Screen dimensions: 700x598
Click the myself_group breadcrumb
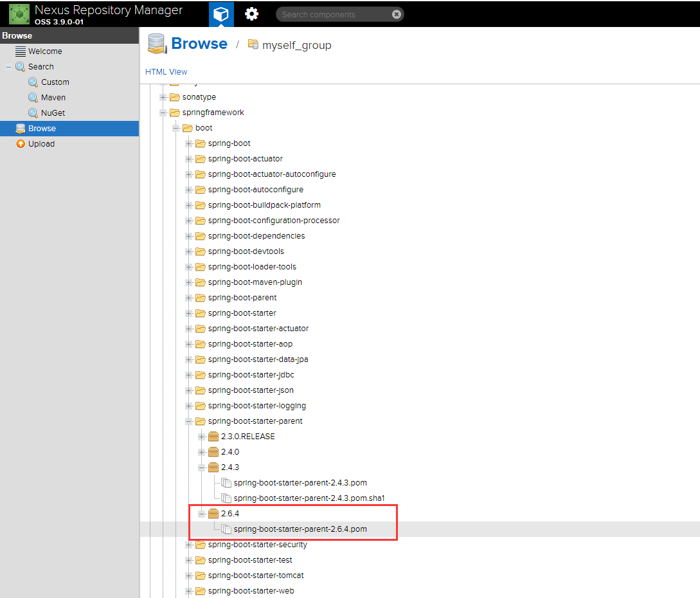(296, 45)
